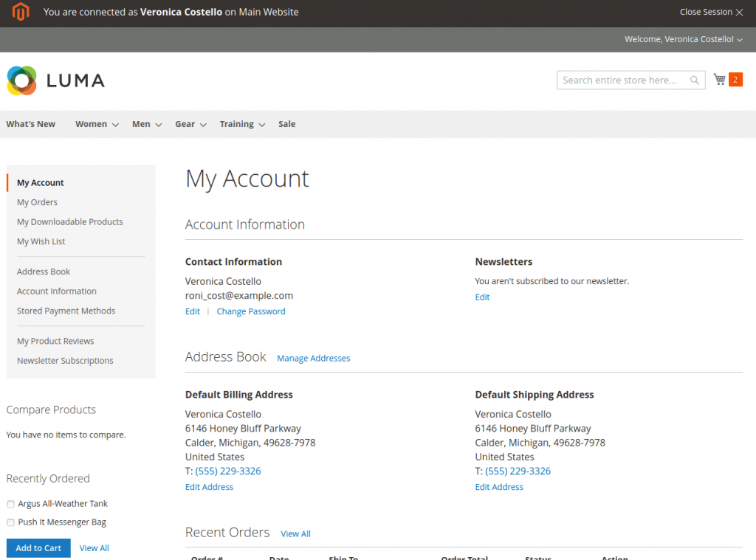
Task: Click the Recently Ordered heading
Action: tap(48, 479)
